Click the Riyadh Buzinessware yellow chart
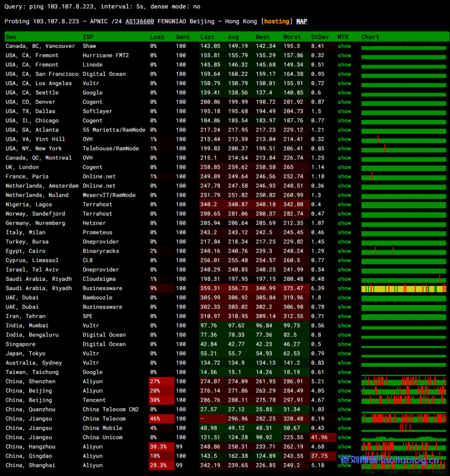Image resolution: width=450 pixels, height=476 pixels. pyautogui.click(x=404, y=289)
